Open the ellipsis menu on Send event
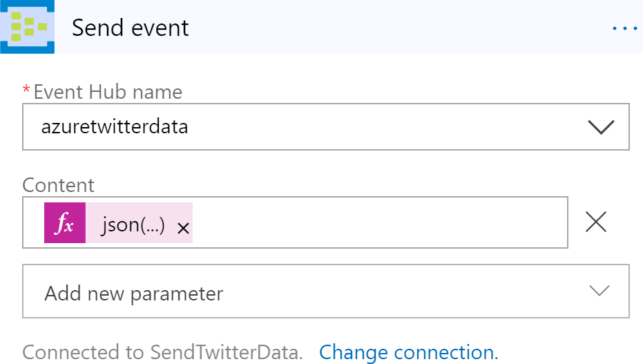The image size is (643, 364). point(624,28)
